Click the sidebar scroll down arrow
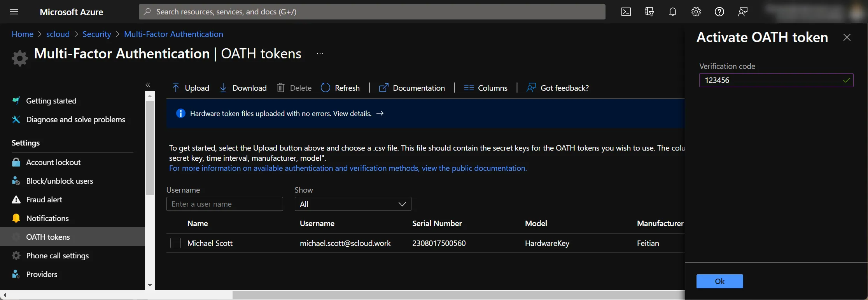The height and width of the screenshot is (300, 868). (x=150, y=286)
